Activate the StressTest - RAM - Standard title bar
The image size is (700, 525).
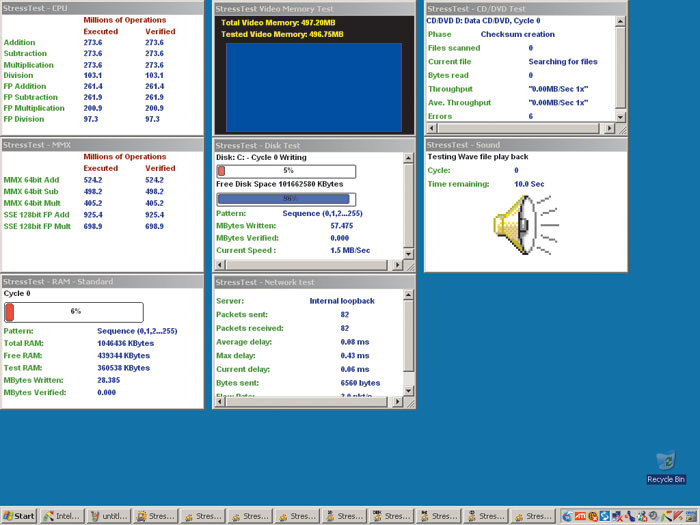(102, 281)
